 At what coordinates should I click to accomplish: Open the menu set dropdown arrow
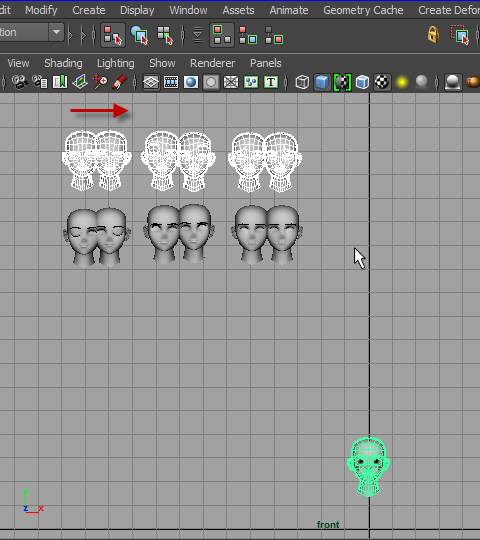click(x=56, y=32)
